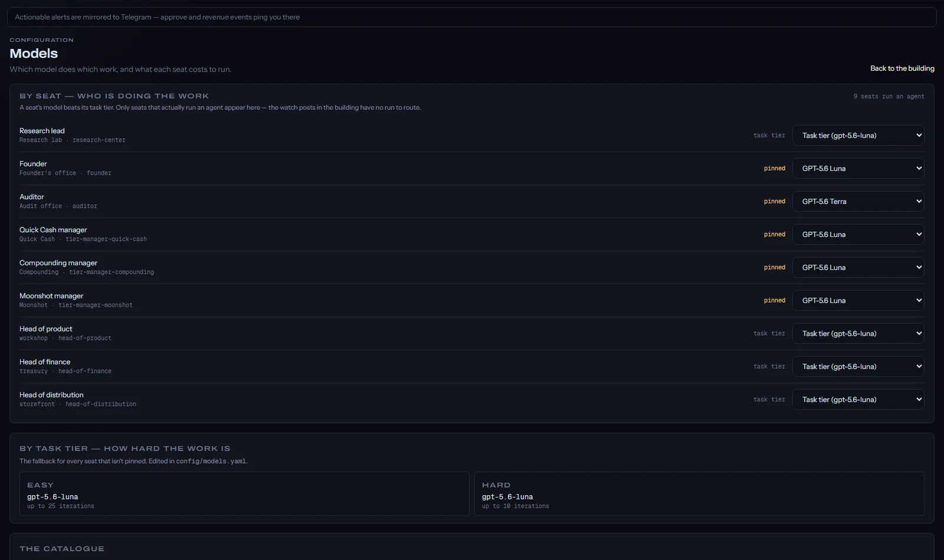This screenshot has height=560, width=944.
Task: Open the Head of finance model dropdown
Action: pyautogui.click(x=858, y=367)
